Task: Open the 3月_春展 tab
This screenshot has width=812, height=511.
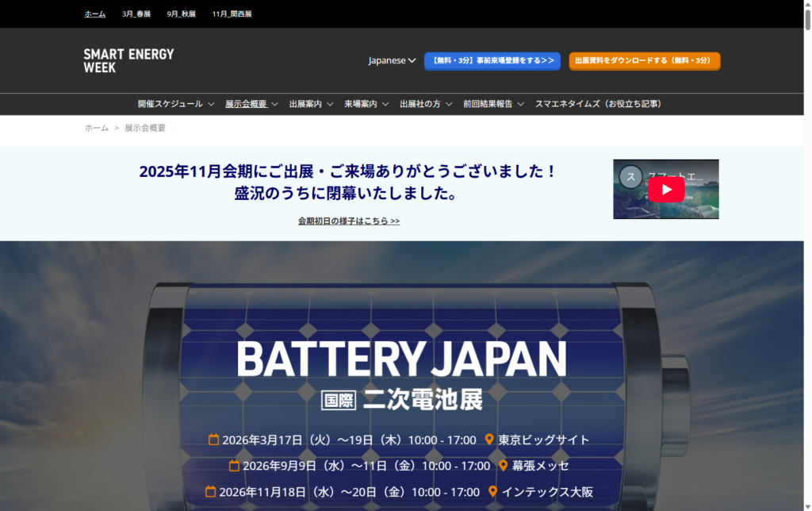Action: click(x=136, y=13)
